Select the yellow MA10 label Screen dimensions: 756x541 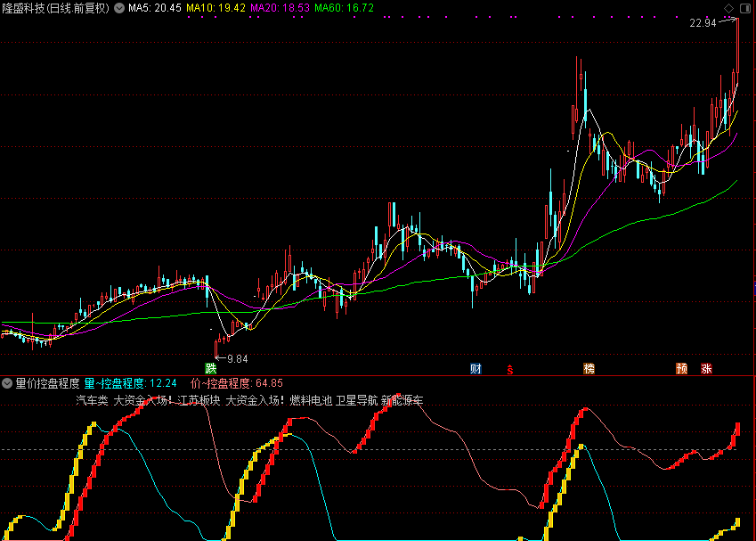[215, 8]
